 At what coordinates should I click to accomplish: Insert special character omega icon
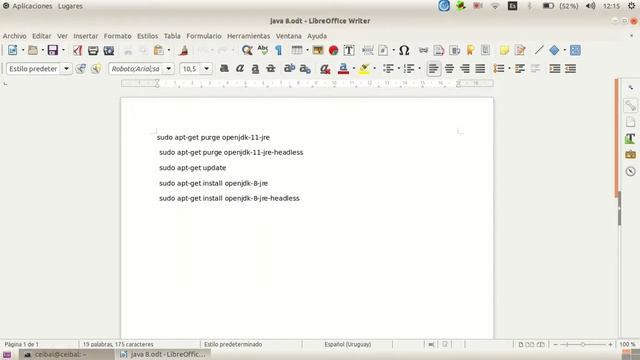point(404,50)
